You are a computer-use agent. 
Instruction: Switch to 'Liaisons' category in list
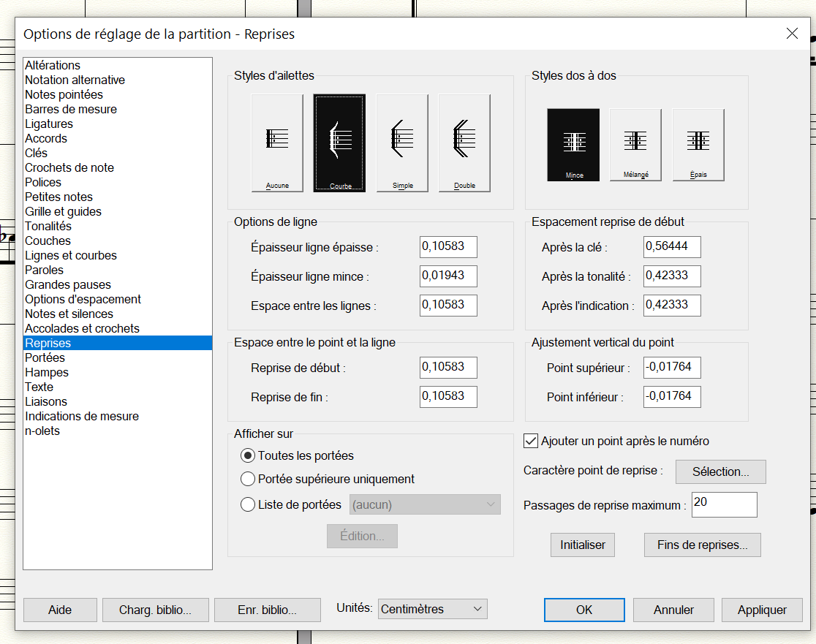[46, 401]
